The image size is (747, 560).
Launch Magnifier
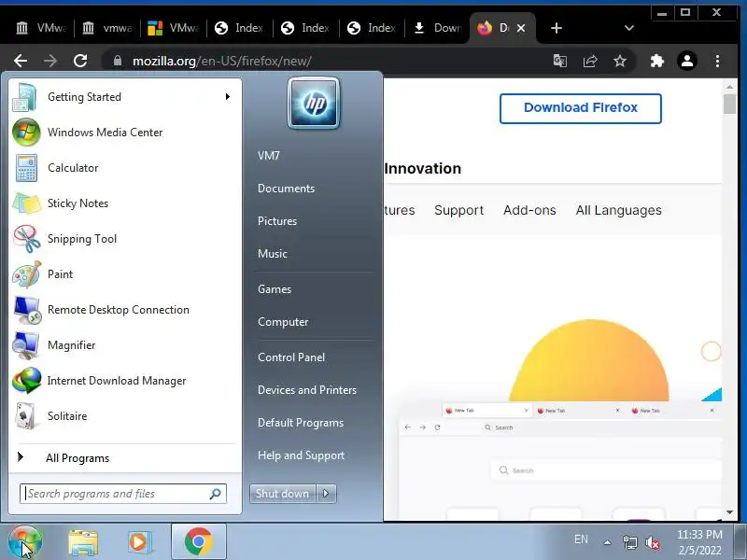pyautogui.click(x=124, y=345)
